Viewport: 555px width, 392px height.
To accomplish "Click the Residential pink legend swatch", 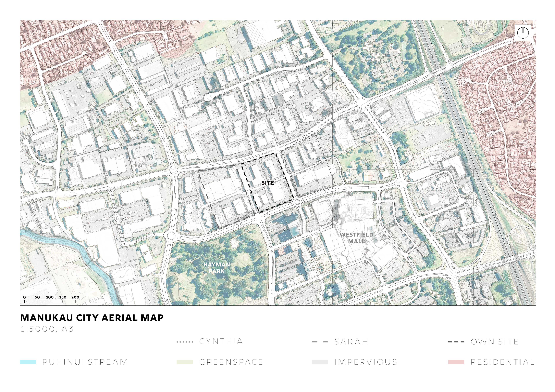I will 456,362.
